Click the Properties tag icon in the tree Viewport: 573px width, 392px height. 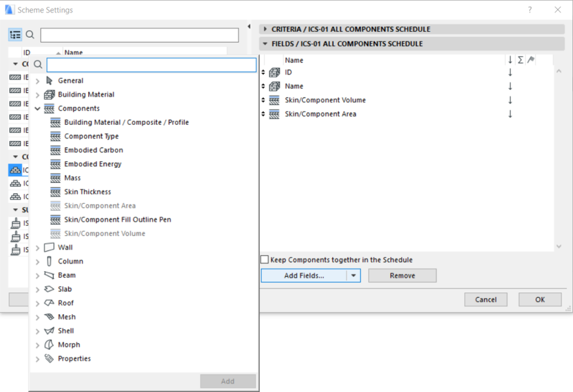click(x=49, y=358)
